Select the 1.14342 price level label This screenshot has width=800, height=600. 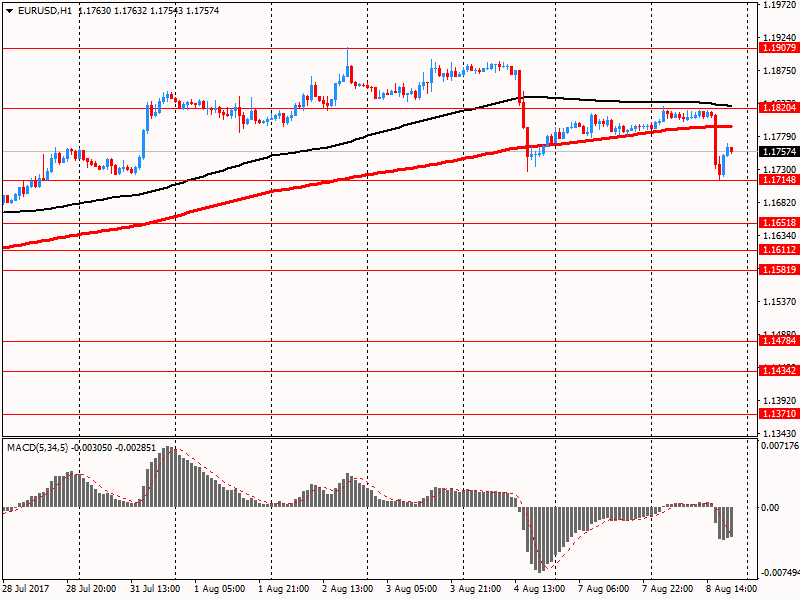(x=779, y=371)
